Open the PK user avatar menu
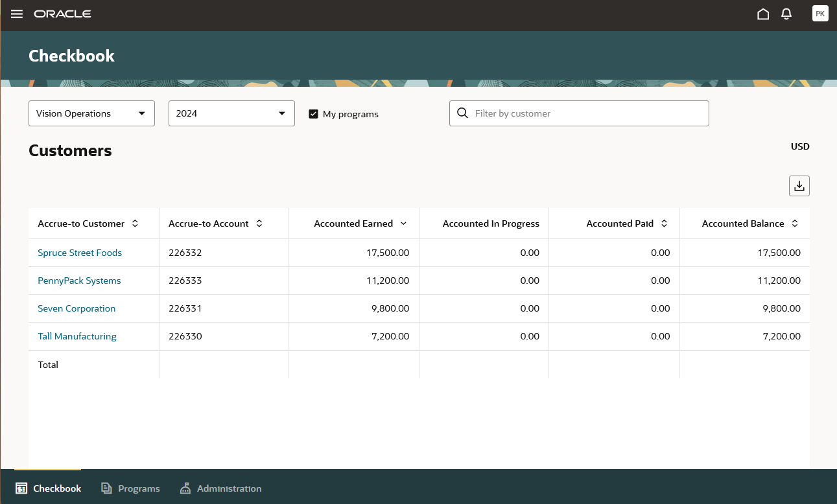Screen dimensions: 837x504 click(x=819, y=13)
